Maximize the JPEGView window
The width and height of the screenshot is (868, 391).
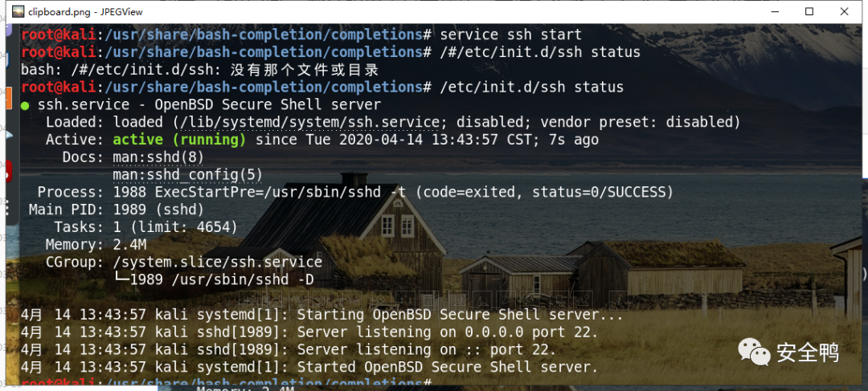[x=809, y=11]
